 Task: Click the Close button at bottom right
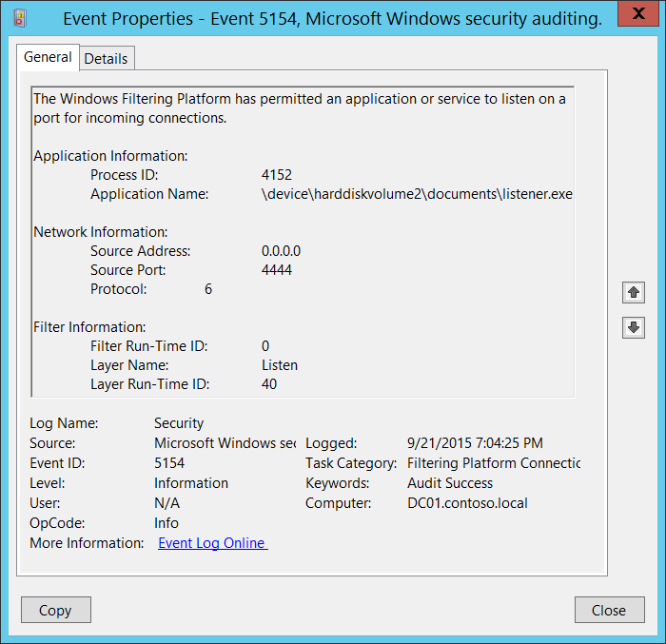click(x=609, y=610)
